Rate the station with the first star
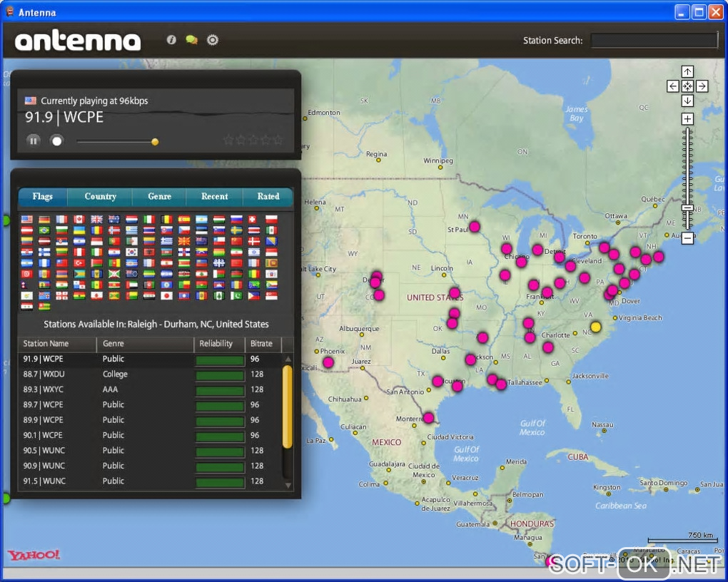The height and width of the screenshot is (582, 728). click(x=228, y=140)
